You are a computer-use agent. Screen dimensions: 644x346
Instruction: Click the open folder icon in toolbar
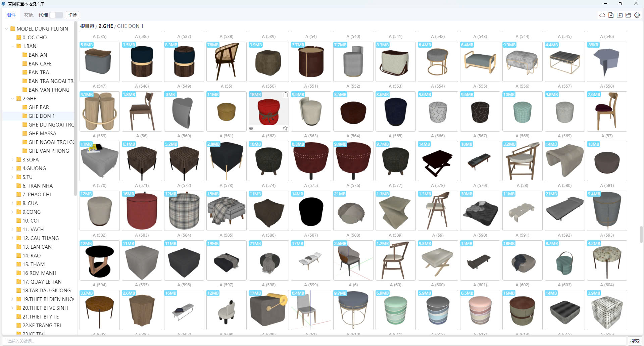click(628, 15)
